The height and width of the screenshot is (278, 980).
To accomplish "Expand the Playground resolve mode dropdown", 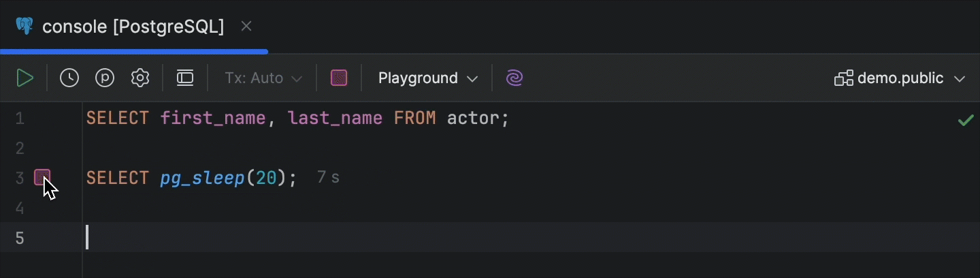I will [428, 78].
